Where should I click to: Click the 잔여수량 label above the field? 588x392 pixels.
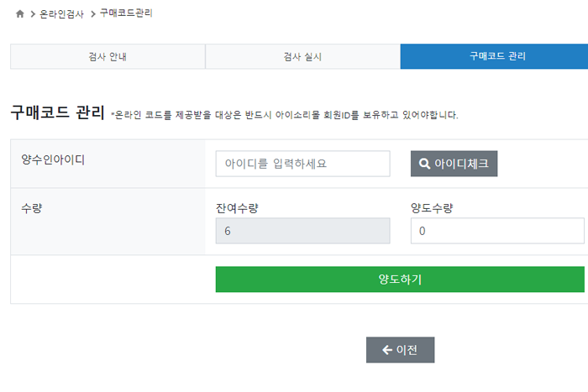237,208
